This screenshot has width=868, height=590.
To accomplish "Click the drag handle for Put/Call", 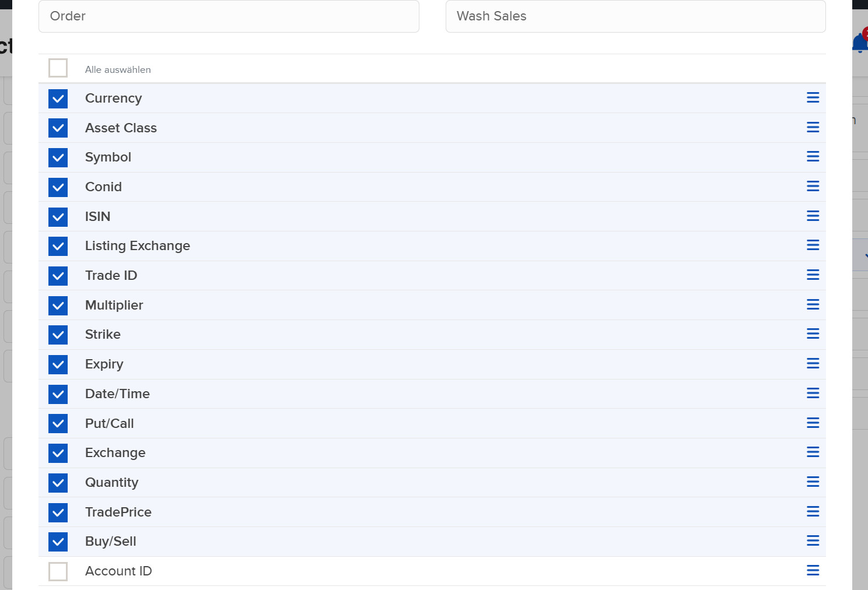I will point(813,423).
